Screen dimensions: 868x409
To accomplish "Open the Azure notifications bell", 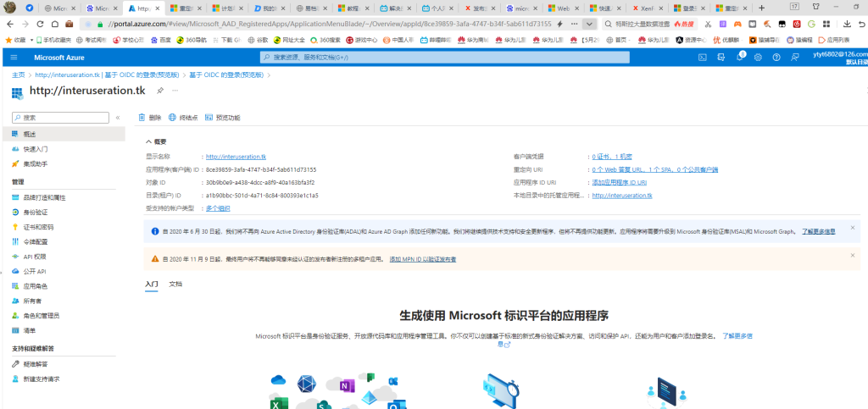I will pos(739,57).
